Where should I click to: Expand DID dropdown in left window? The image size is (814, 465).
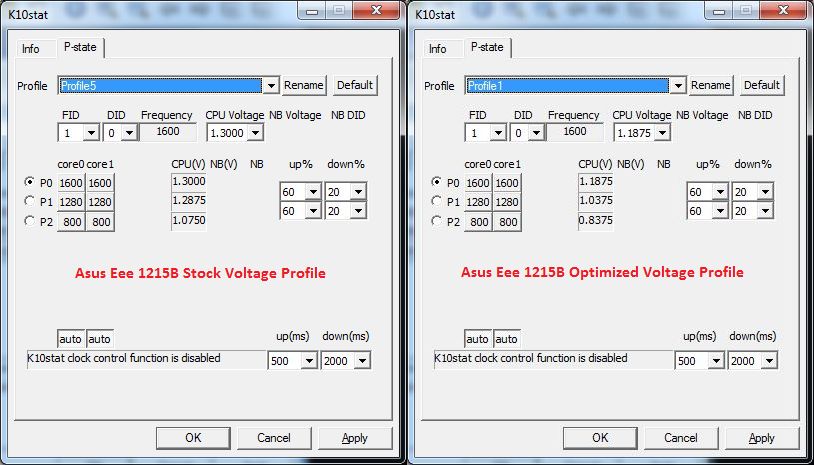click(129, 133)
